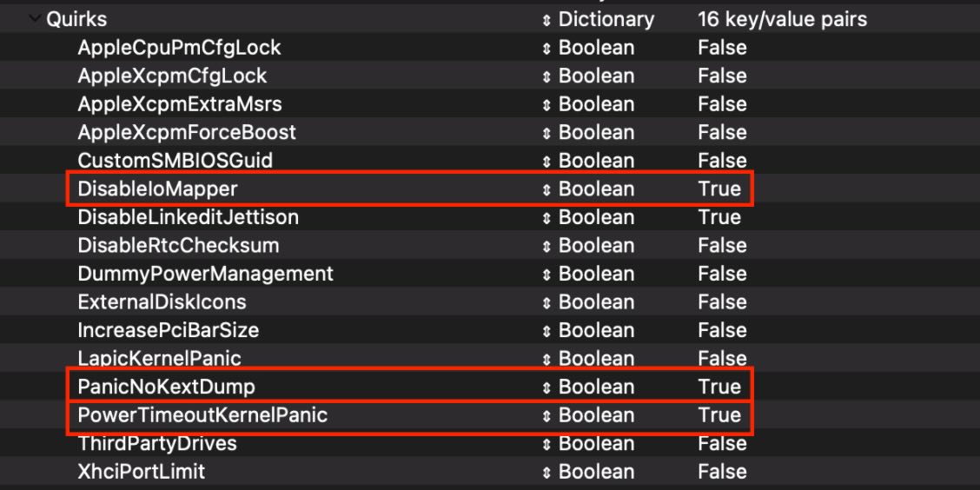
Task: Change type popup for DisableIoMapper
Action: tap(546, 189)
